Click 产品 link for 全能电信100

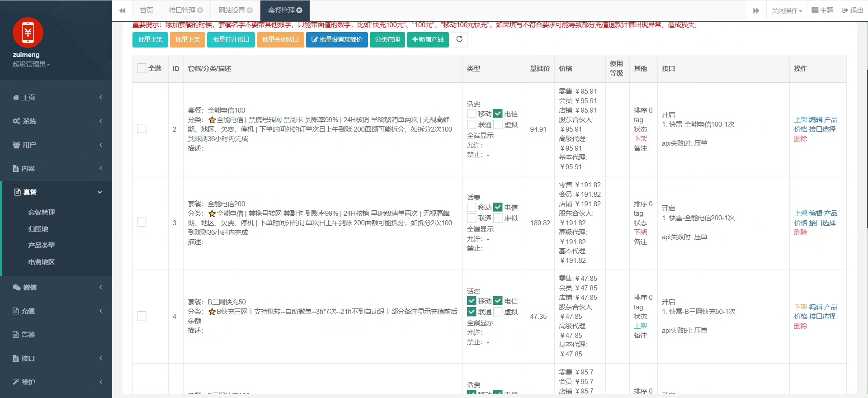pyautogui.click(x=830, y=119)
